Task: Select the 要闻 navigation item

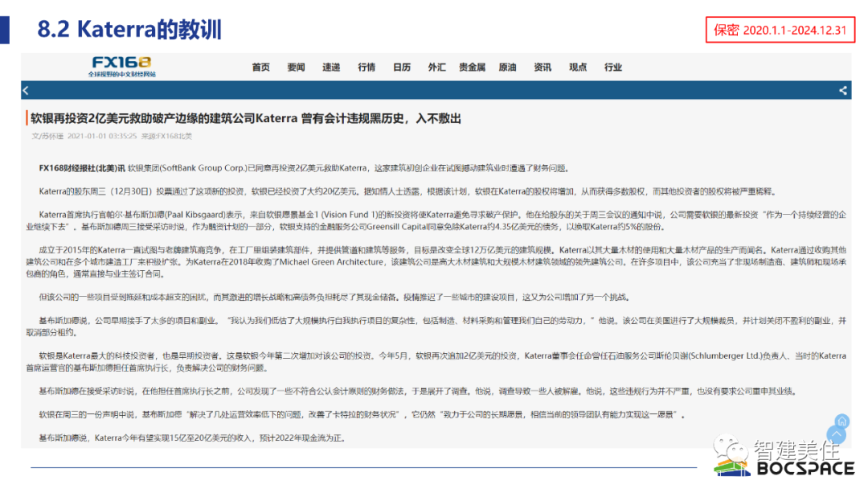Action: point(296,67)
